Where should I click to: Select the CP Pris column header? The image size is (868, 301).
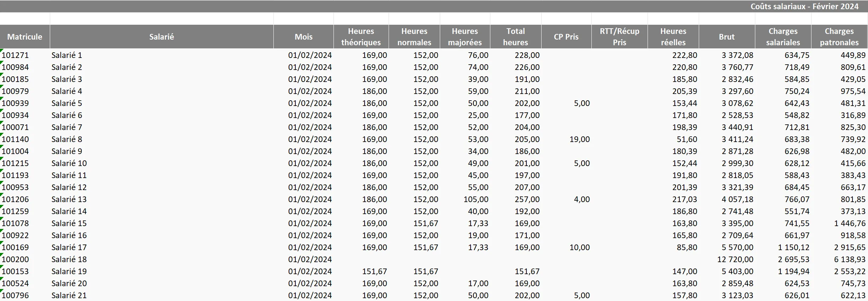coord(566,37)
